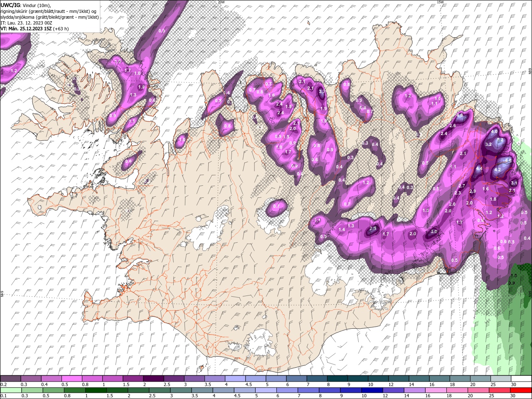Pick the dark teal upper swatch starting at 8
This screenshot has height=399, width=532.
point(337,379)
